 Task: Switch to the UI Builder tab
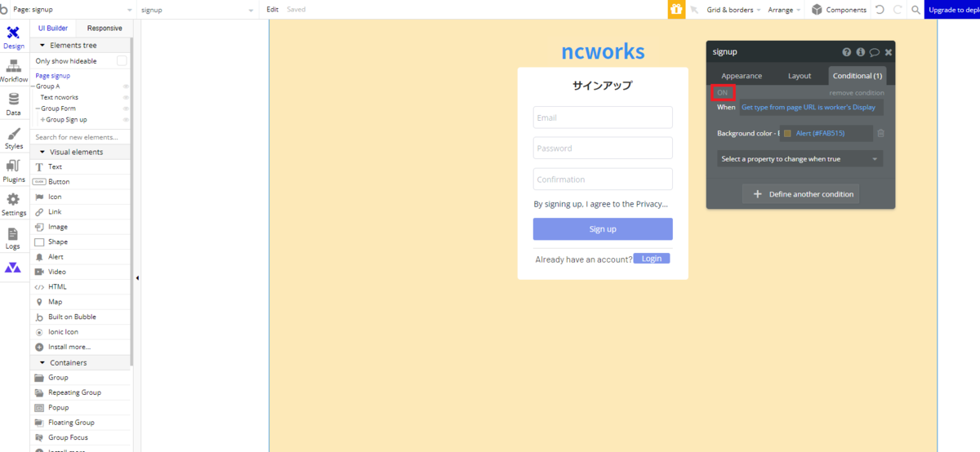[x=53, y=28]
